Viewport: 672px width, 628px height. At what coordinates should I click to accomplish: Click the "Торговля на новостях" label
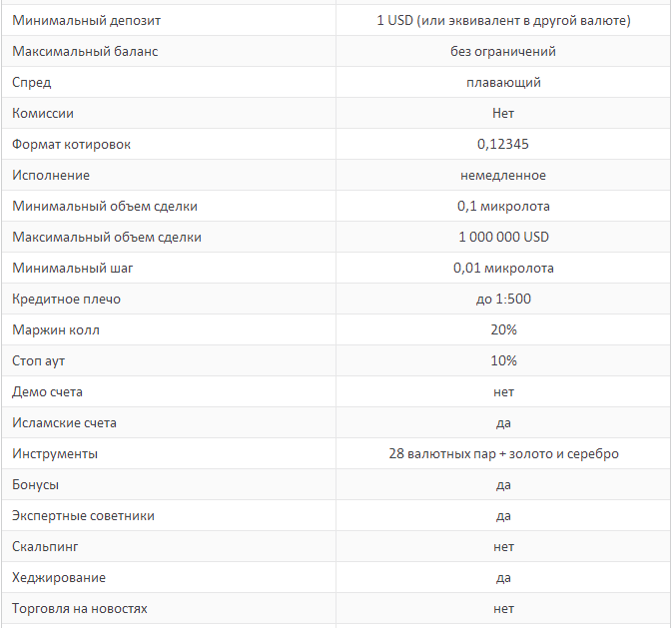80,608
